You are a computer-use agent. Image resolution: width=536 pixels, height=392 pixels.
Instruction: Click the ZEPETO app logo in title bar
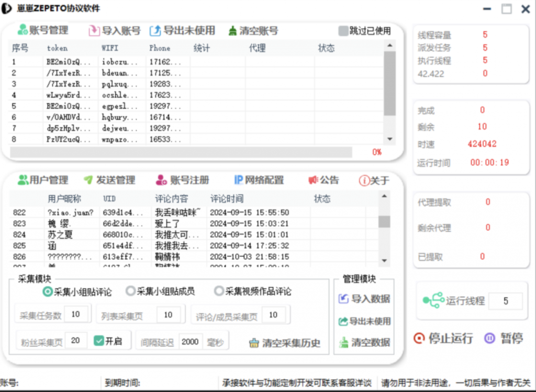click(7, 8)
